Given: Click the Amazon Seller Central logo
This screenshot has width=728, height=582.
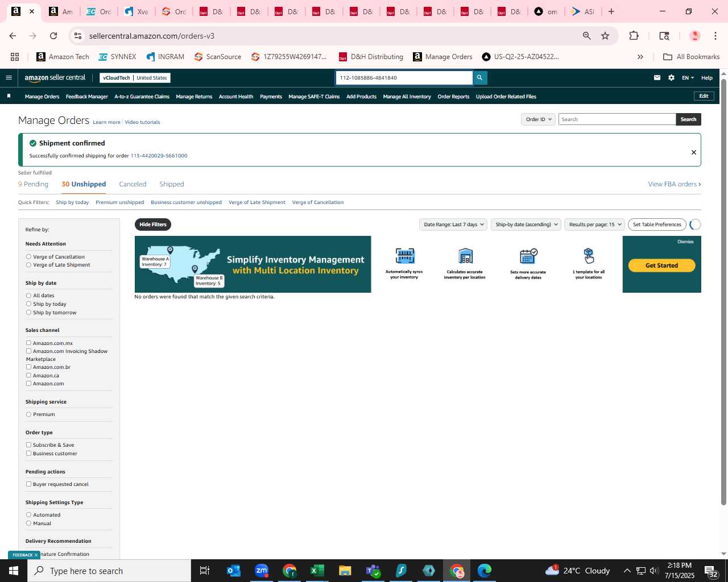Looking at the screenshot, I should pyautogui.click(x=55, y=78).
